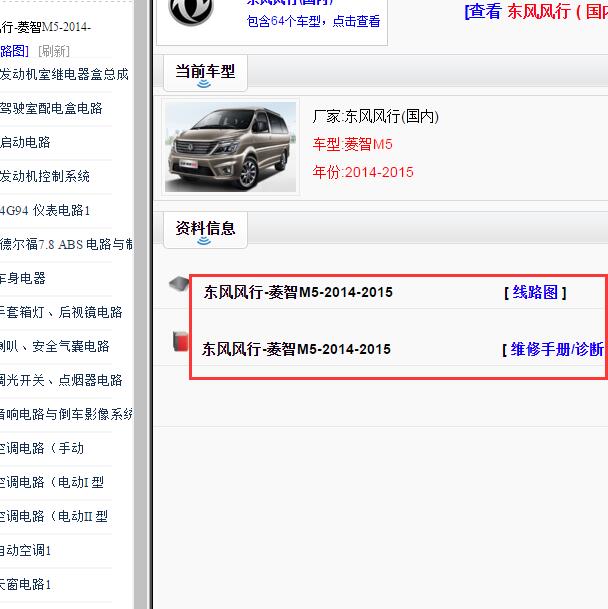Open 启动电路 sidebar item
Viewport: 608px width, 609px height.
point(25,142)
